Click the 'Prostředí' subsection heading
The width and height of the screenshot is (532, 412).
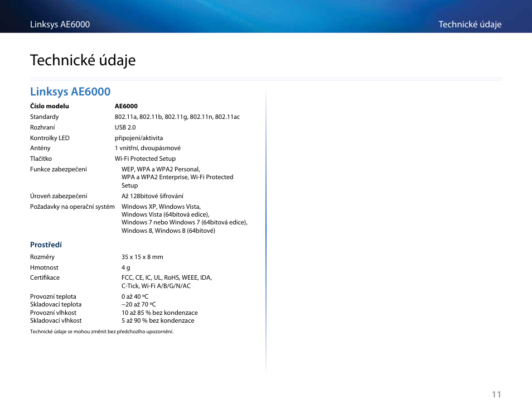(x=46, y=245)
